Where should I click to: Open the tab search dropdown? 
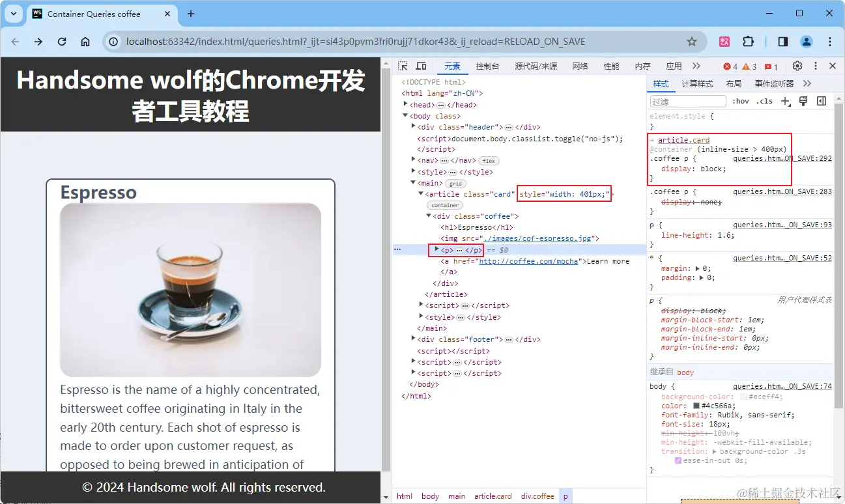(14, 14)
